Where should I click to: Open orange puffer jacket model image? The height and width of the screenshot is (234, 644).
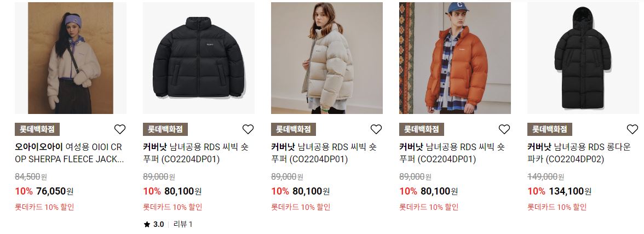pos(455,58)
